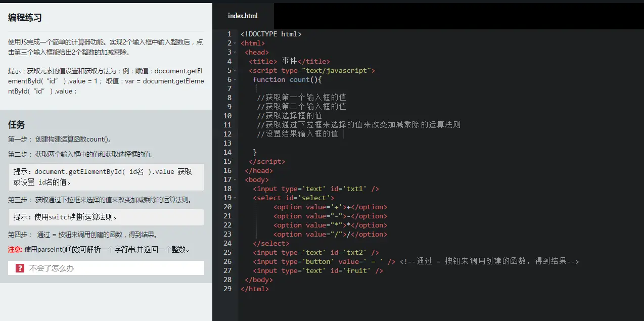
Task: Click the red question mark help icon
Action: [20, 268]
